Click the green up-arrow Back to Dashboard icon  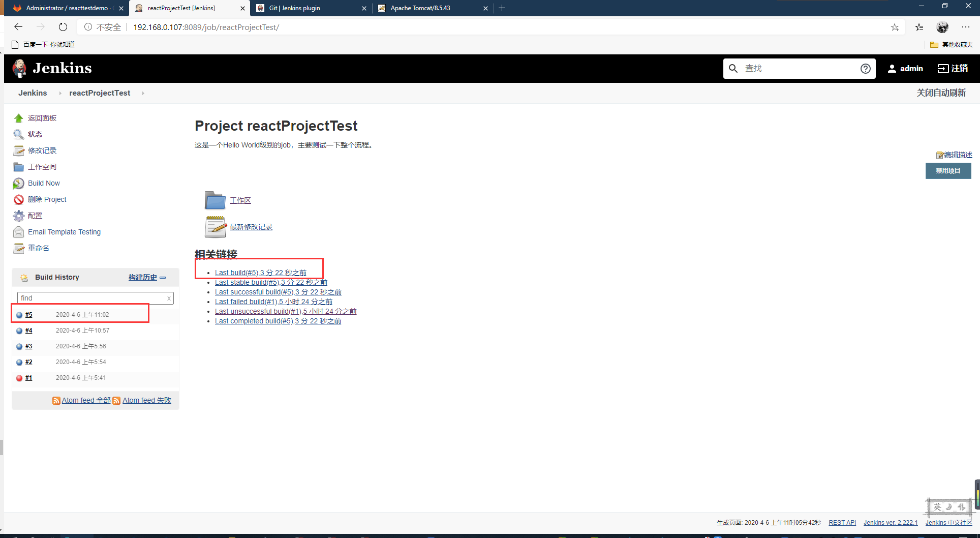click(x=19, y=118)
